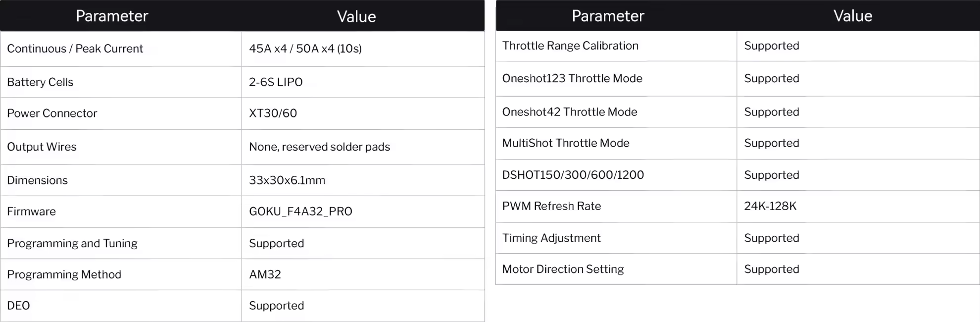Click the MultiShot Throttle Mode label
The width and height of the screenshot is (980, 322).
(566, 143)
